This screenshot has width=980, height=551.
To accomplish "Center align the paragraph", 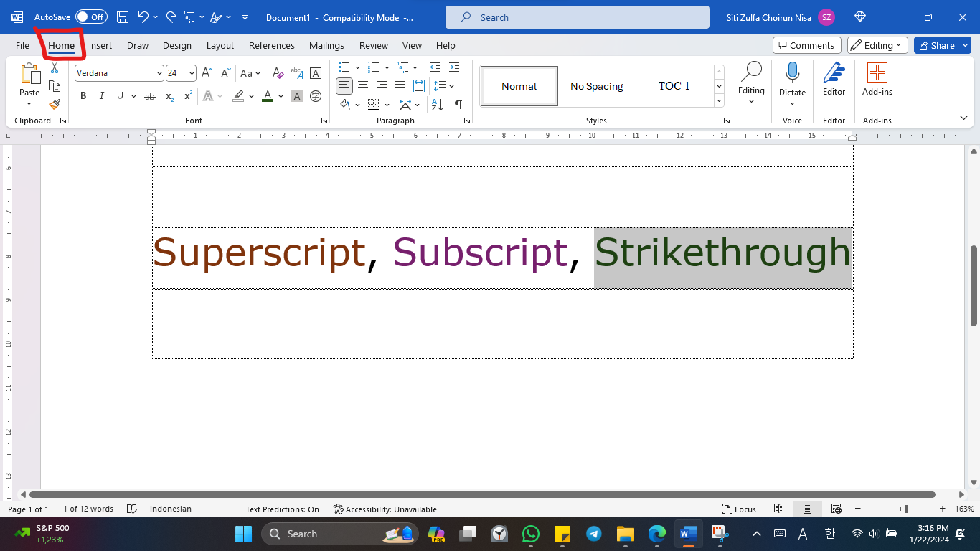I will pyautogui.click(x=363, y=86).
